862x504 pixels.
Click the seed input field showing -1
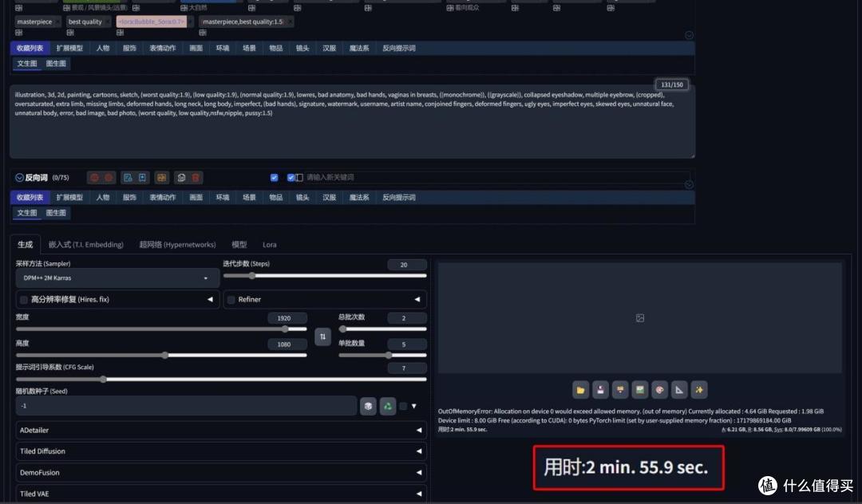[x=186, y=406]
